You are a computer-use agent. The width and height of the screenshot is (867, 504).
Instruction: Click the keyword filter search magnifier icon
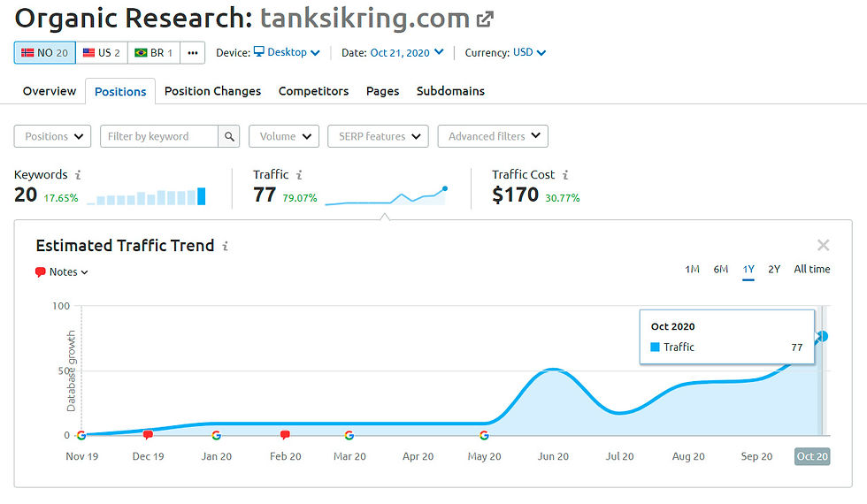pos(229,136)
